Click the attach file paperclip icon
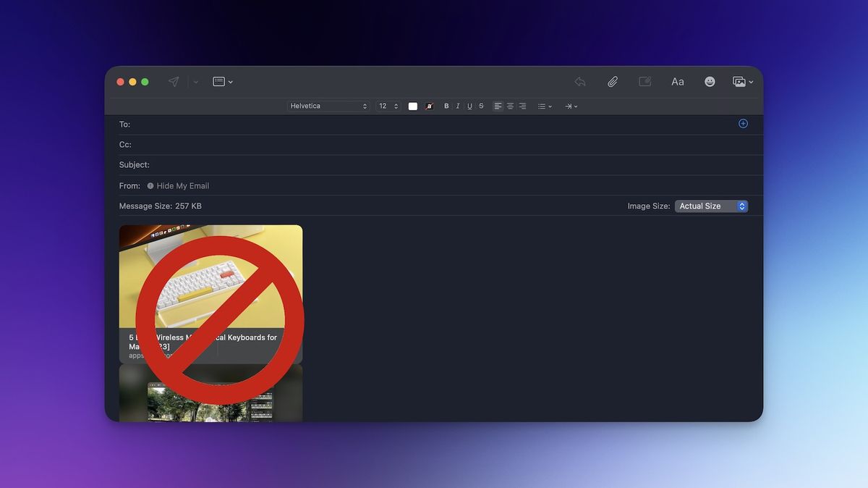868x488 pixels. click(612, 82)
